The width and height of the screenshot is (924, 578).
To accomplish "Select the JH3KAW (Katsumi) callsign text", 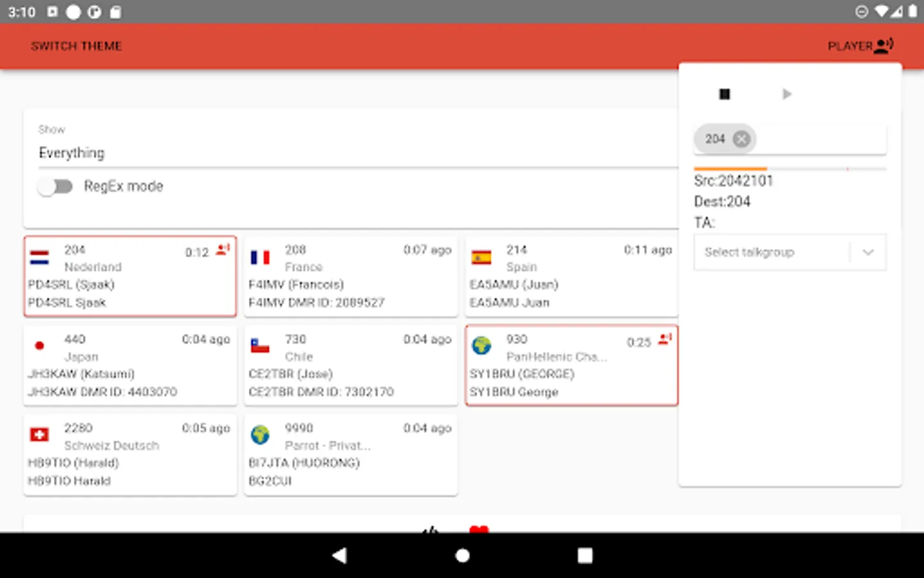I will point(81,374).
